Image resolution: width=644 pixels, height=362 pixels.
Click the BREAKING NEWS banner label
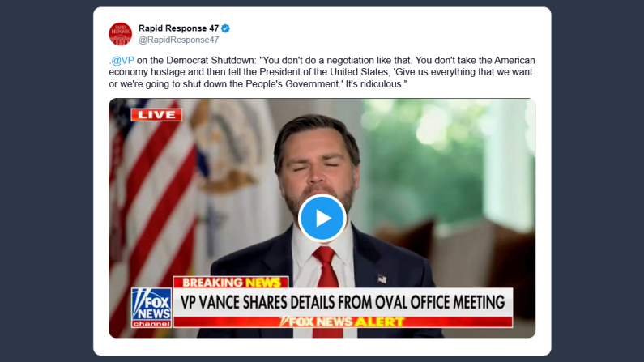click(x=231, y=283)
